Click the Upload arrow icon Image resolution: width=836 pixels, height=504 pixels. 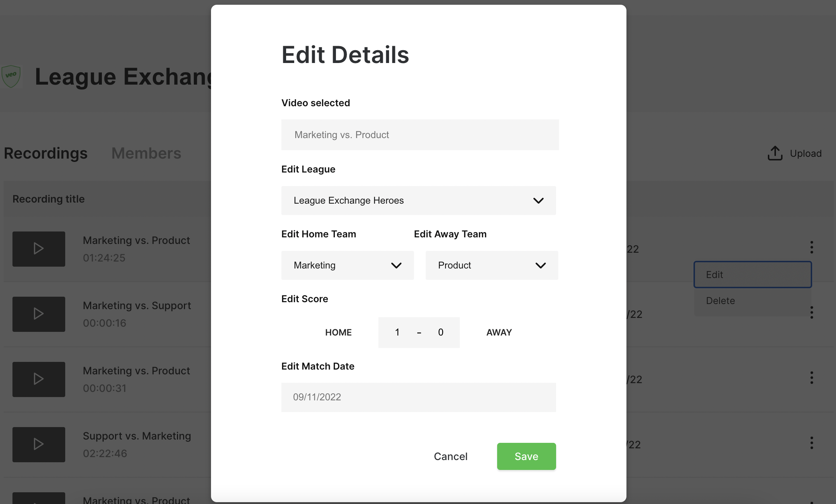pyautogui.click(x=775, y=153)
